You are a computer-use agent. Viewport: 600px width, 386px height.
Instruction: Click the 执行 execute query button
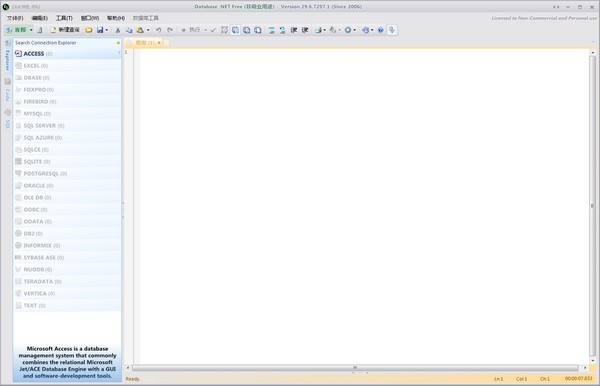(x=191, y=30)
